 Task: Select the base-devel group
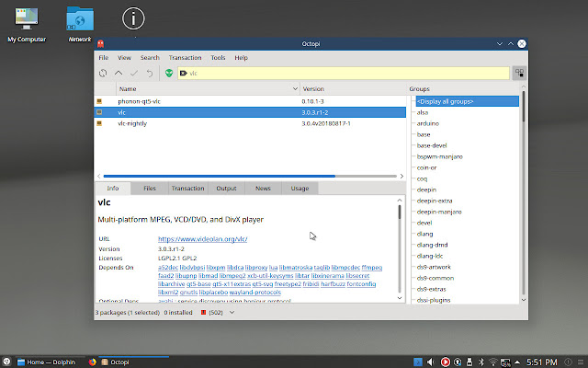(x=432, y=145)
